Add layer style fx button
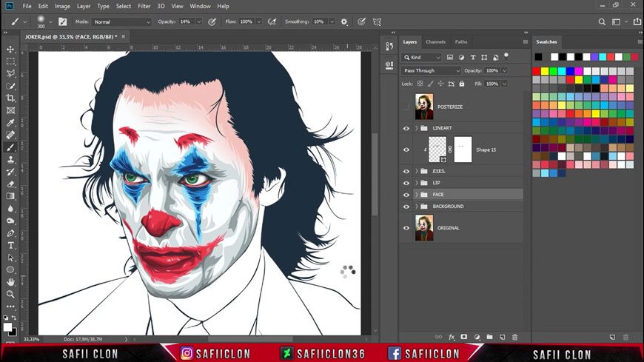This screenshot has height=362, width=644. (x=452, y=337)
